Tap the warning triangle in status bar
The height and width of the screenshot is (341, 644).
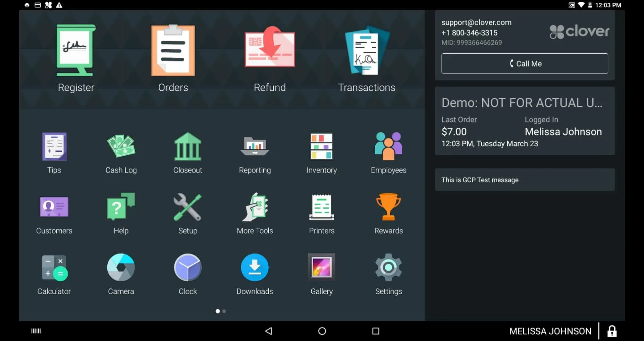(x=59, y=5)
